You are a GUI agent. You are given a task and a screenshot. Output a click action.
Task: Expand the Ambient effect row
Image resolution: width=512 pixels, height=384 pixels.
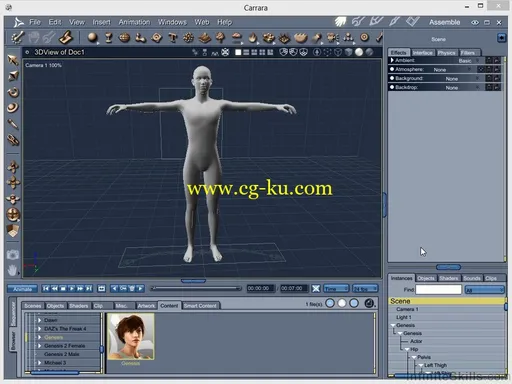pyautogui.click(x=392, y=60)
